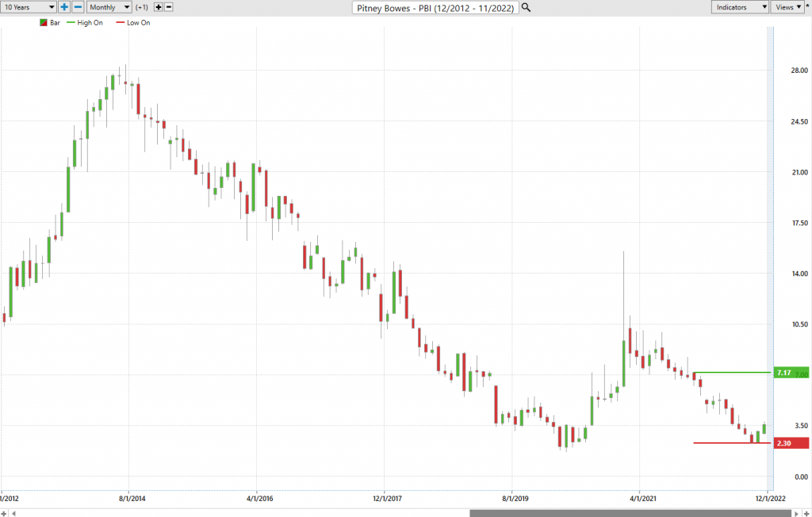Click the Pitney Bowes symbol search field

pyautogui.click(x=435, y=8)
